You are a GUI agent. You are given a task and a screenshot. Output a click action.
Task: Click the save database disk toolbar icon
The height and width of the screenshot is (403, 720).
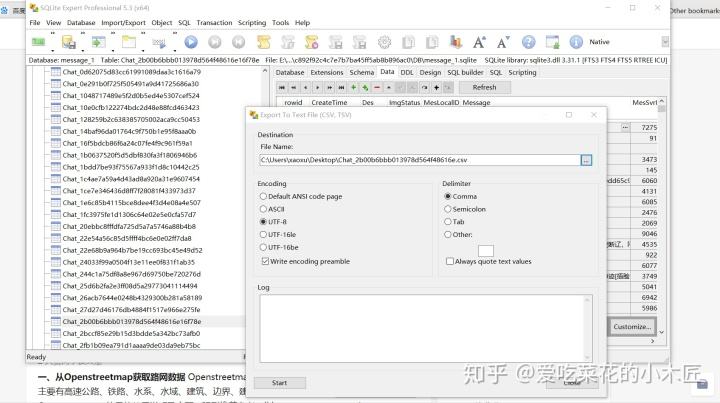tap(69, 42)
